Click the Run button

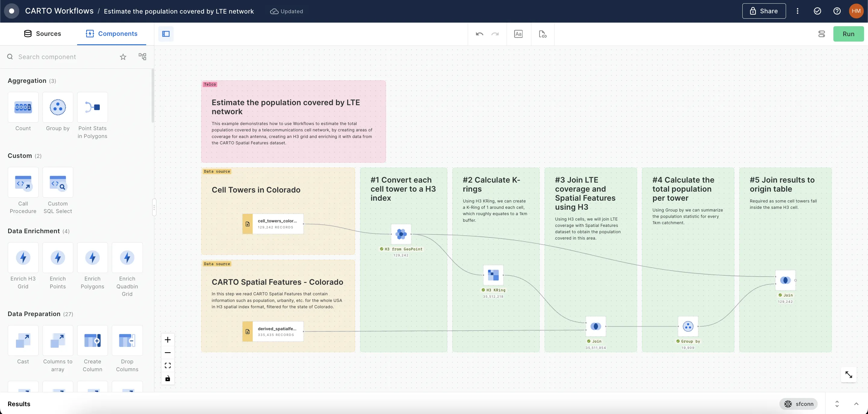point(848,34)
